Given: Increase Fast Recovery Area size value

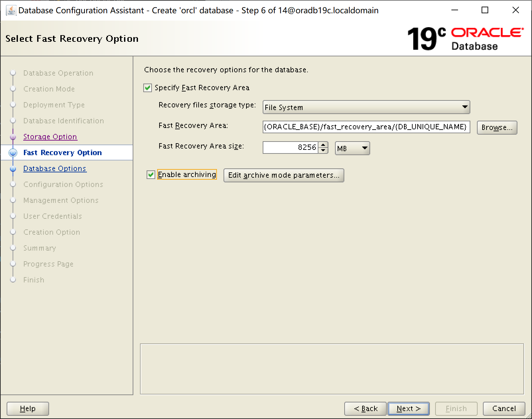Looking at the screenshot, I should coord(323,145).
